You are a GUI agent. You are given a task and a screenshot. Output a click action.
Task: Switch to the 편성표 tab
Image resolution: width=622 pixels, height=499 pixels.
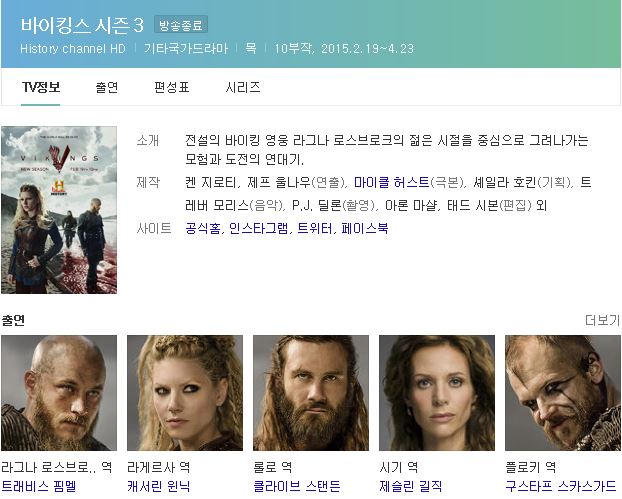pyautogui.click(x=172, y=87)
